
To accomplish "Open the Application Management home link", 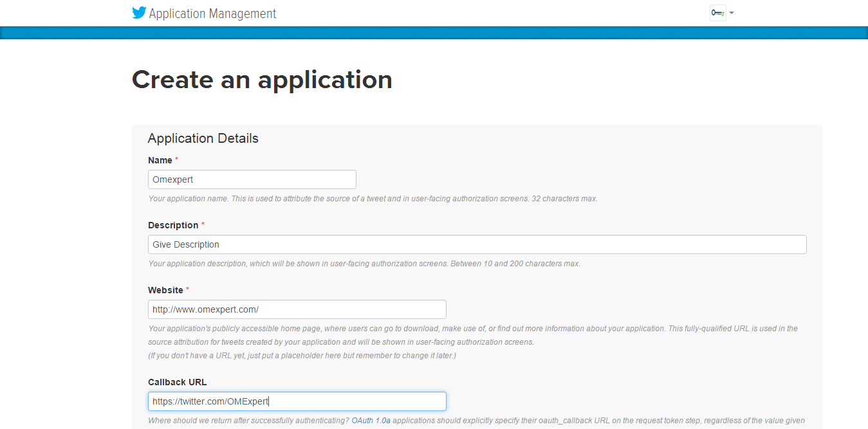I will click(212, 14).
